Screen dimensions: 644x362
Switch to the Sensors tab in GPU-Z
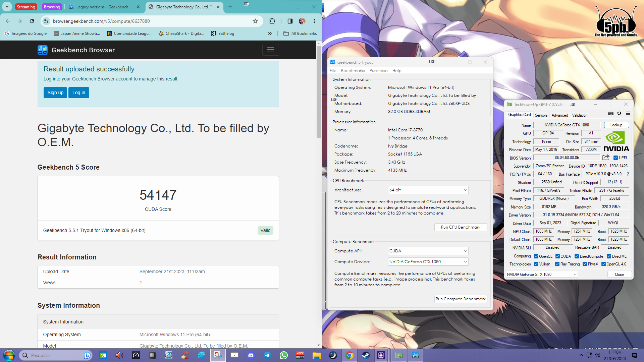point(541,115)
